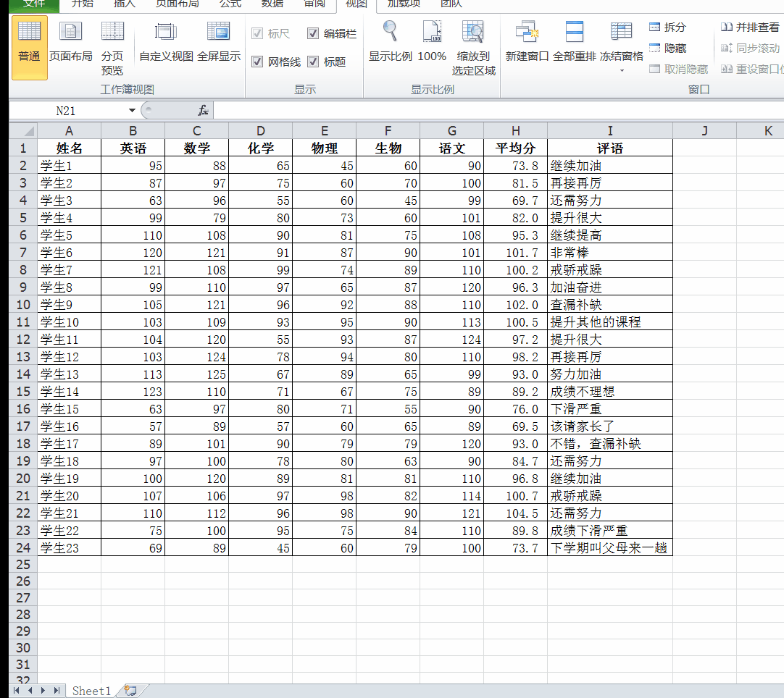Select comment cell 不错，查漏补缺
Screen dimensions: 784x698
(x=610, y=444)
